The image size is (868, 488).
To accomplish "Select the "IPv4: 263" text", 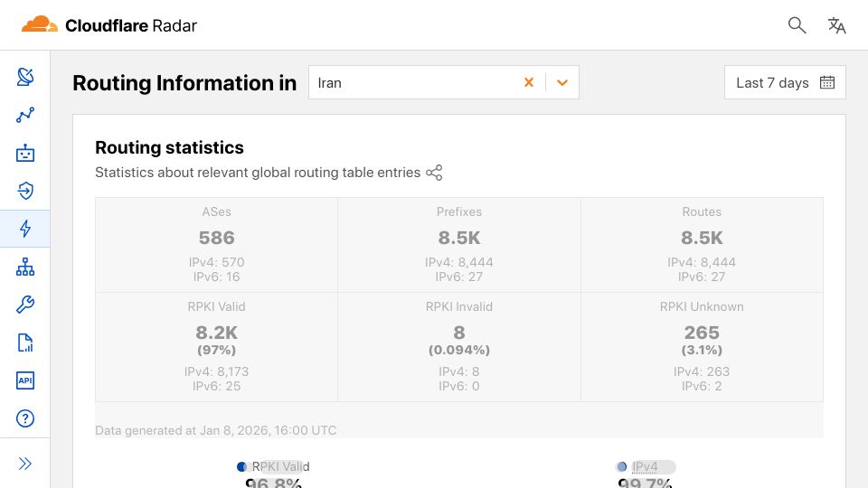I will click(702, 371).
